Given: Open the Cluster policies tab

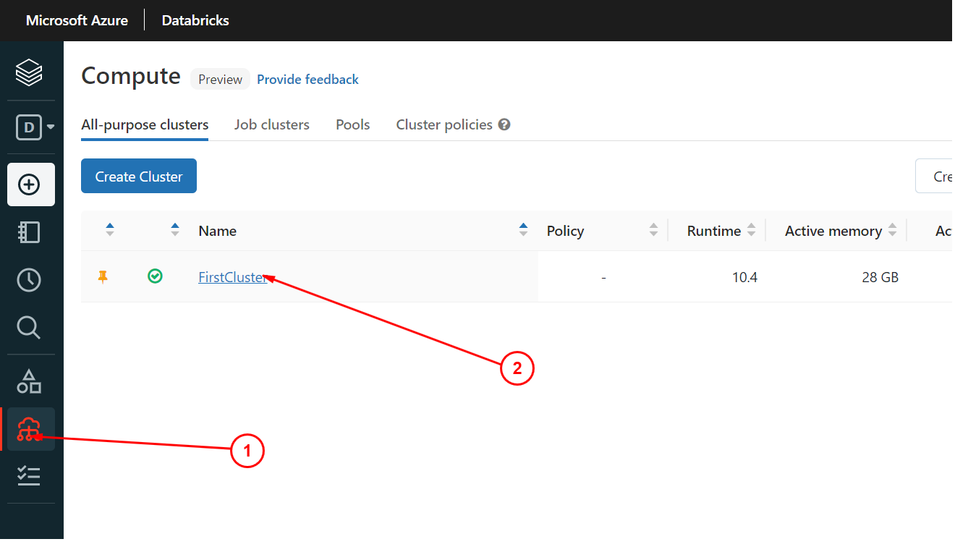Looking at the screenshot, I should pyautogui.click(x=444, y=124).
